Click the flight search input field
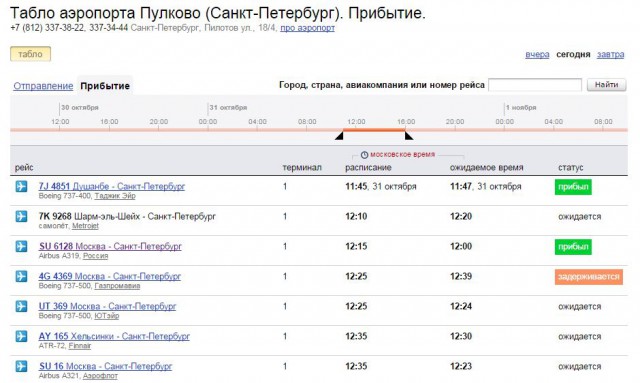640x383 pixels. pyautogui.click(x=535, y=85)
